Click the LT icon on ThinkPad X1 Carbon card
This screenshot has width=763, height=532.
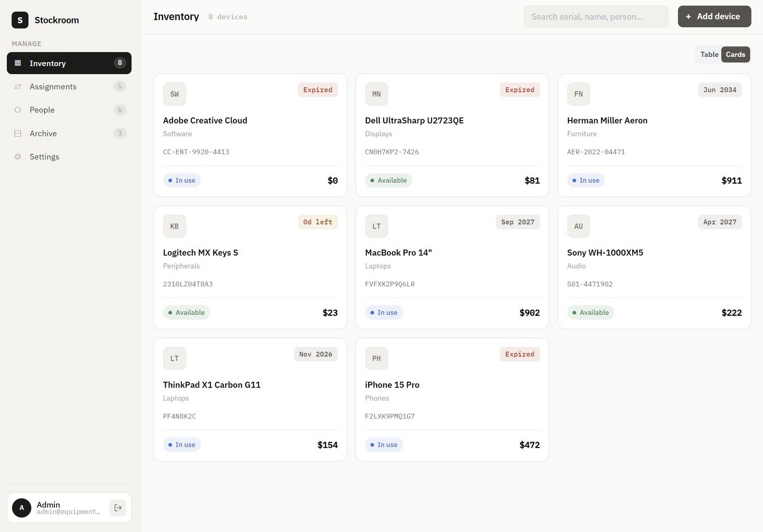point(174,358)
